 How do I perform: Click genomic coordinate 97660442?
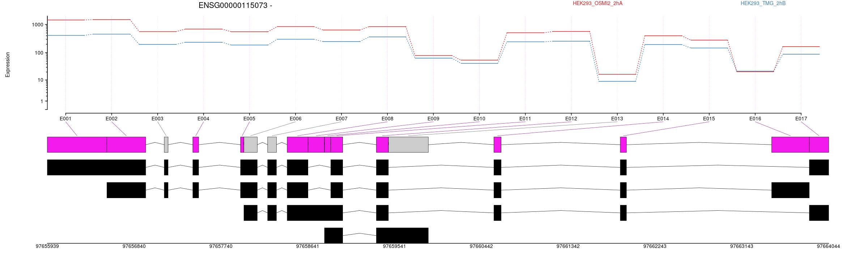[x=481, y=246]
